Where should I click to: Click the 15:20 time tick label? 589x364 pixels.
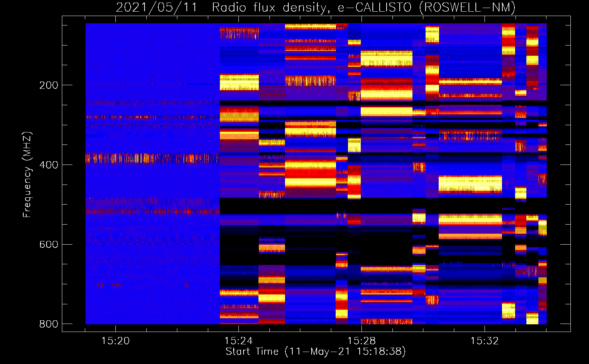tap(115, 341)
